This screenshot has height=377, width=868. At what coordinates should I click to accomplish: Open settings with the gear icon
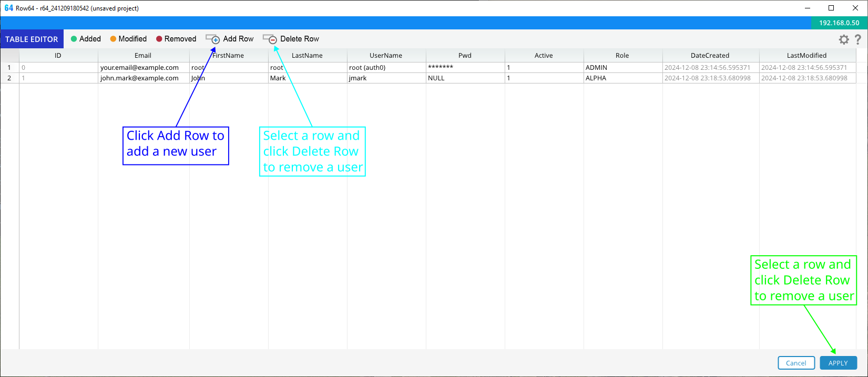[844, 39]
